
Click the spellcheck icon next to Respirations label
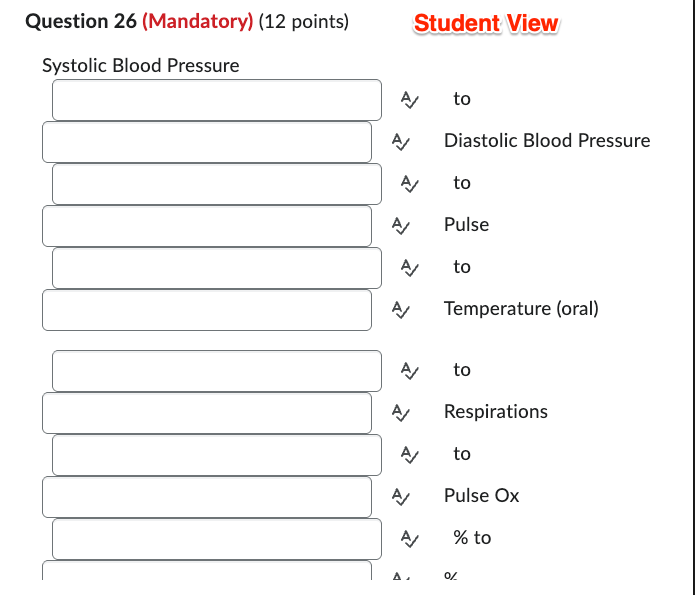point(400,412)
